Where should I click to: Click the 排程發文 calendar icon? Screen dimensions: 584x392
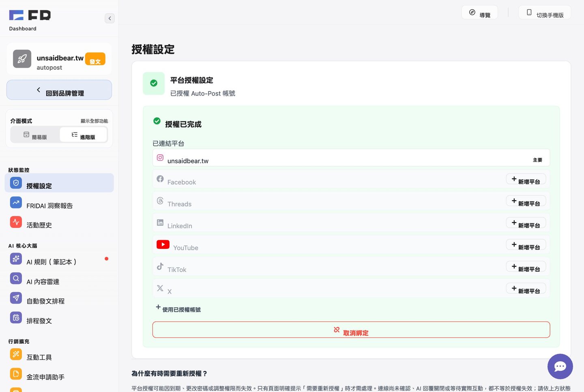16,318
